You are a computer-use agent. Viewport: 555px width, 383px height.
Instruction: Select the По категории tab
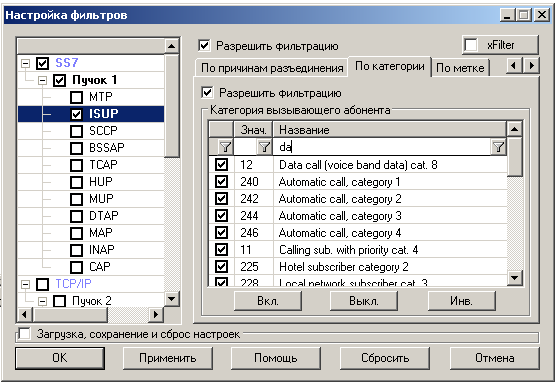(x=389, y=66)
